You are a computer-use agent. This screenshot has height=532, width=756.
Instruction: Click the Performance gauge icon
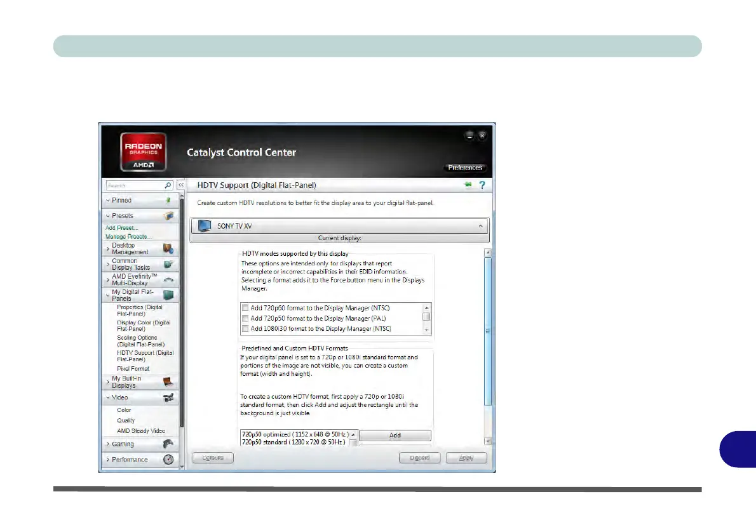pos(168,459)
